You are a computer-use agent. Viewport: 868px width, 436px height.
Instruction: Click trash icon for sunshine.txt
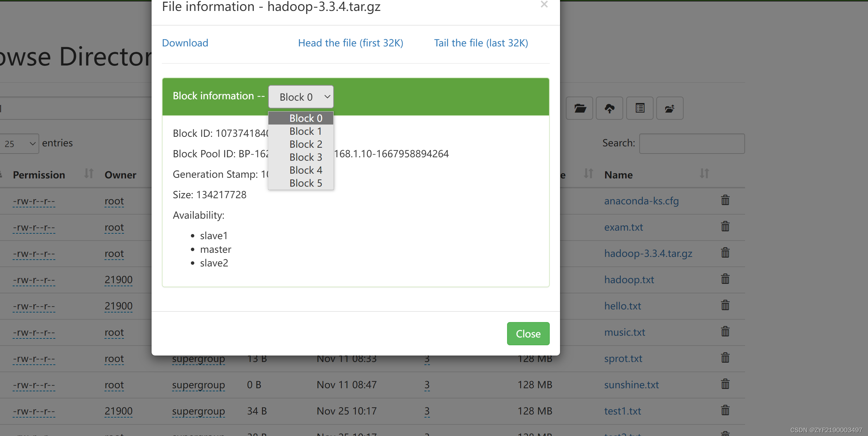point(725,384)
